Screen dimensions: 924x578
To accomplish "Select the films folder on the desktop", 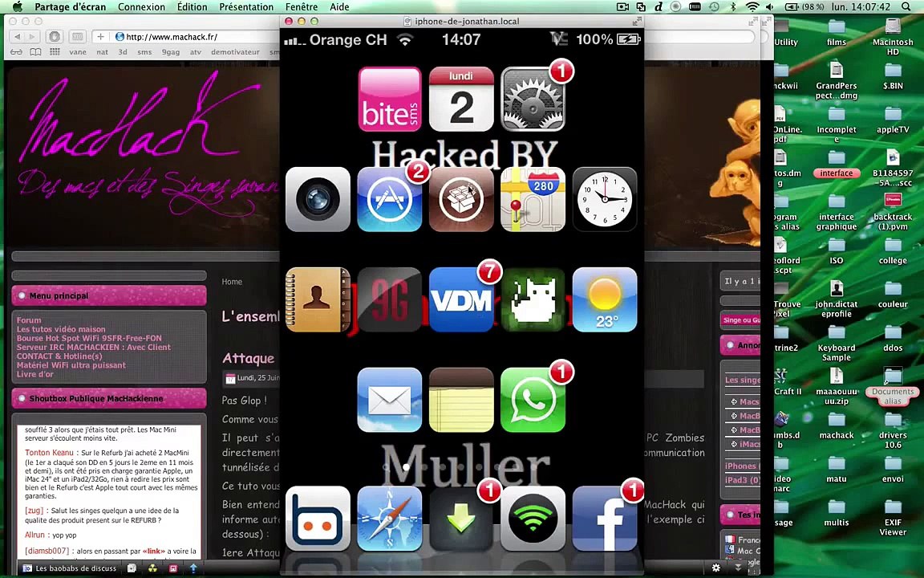I will coord(837,33).
